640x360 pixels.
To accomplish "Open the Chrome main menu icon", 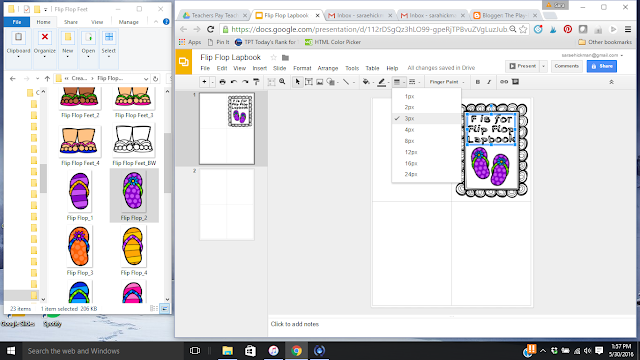I will pos(628,29).
